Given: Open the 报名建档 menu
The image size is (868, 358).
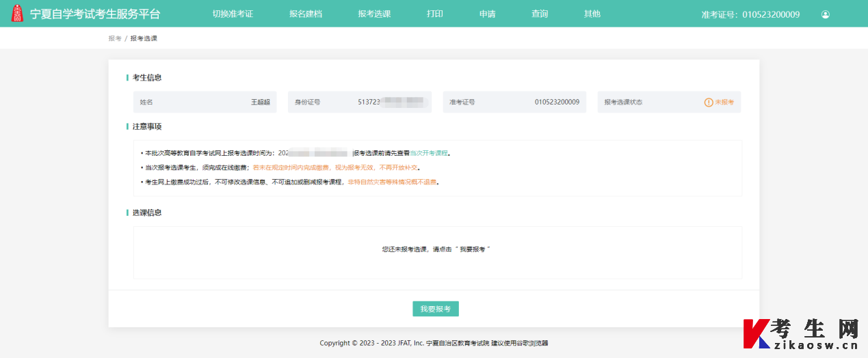Looking at the screenshot, I should [x=306, y=14].
